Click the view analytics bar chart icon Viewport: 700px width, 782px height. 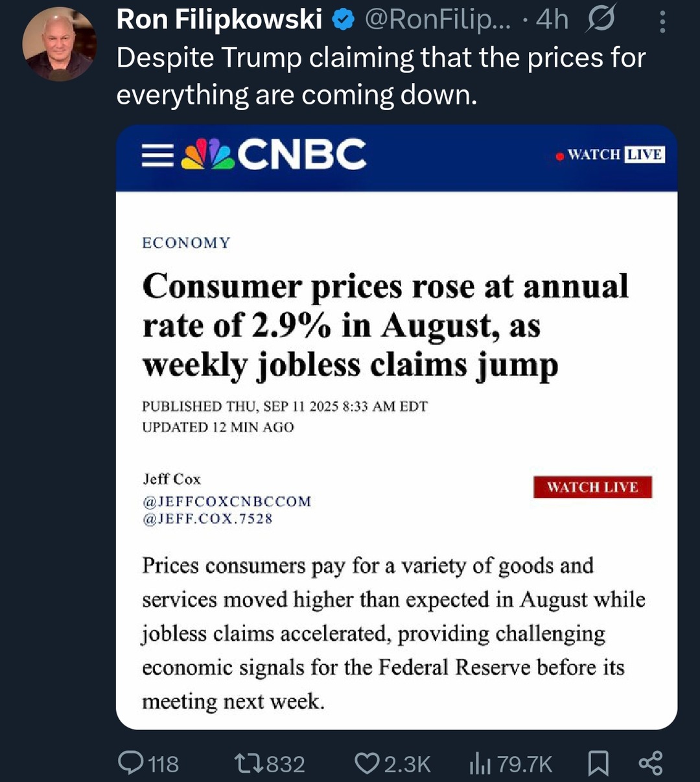point(480,764)
